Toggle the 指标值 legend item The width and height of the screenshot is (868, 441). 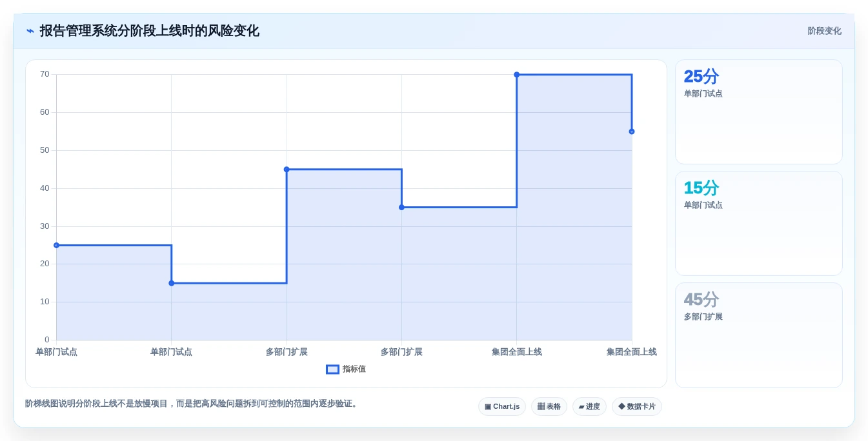click(x=346, y=369)
